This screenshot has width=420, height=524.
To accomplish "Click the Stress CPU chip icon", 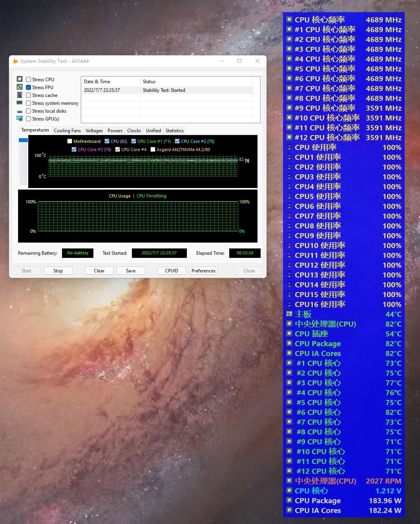I will click(20, 79).
